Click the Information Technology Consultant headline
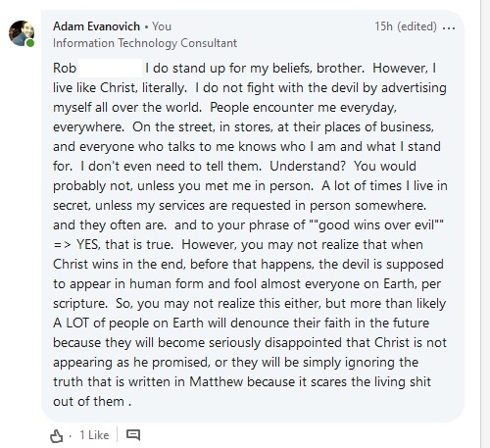Viewport: 490px width, 448px height. [x=145, y=43]
